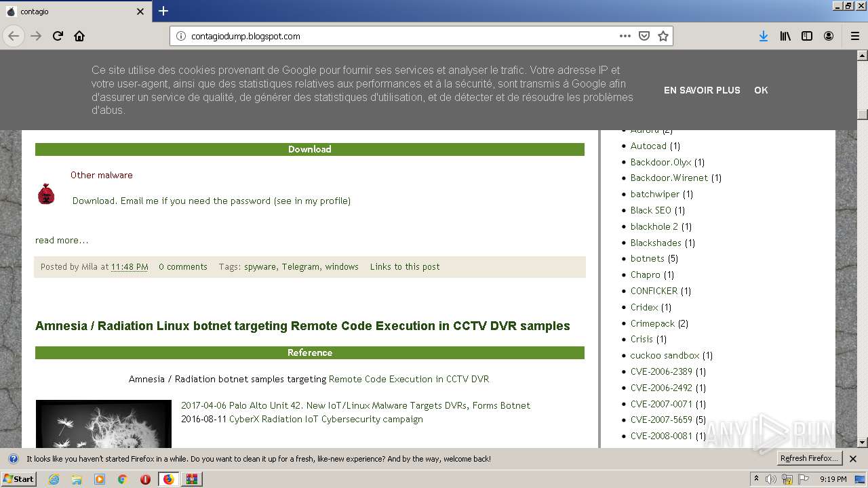Viewport: 868px width, 488px height.
Task: Open Remote Code Execution in CCTV DVR link
Action: coord(409,379)
